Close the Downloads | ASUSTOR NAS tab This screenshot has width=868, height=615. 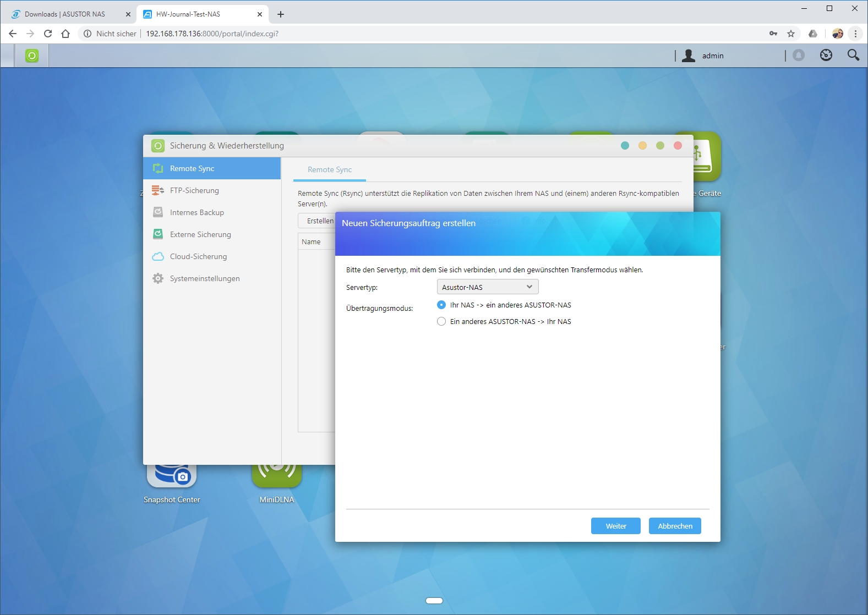(128, 14)
